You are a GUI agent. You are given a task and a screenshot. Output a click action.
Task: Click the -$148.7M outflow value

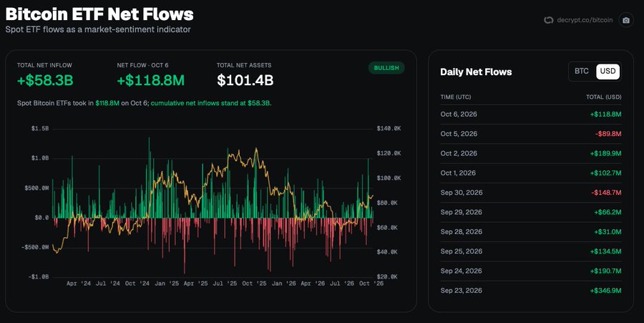606,193
